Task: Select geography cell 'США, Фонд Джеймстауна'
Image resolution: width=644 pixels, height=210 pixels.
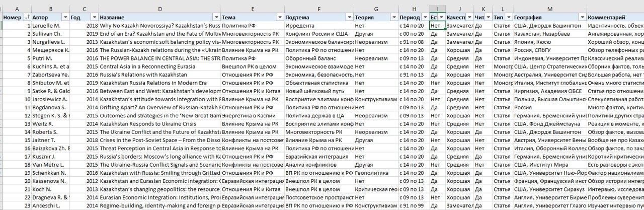Action: click(550, 124)
